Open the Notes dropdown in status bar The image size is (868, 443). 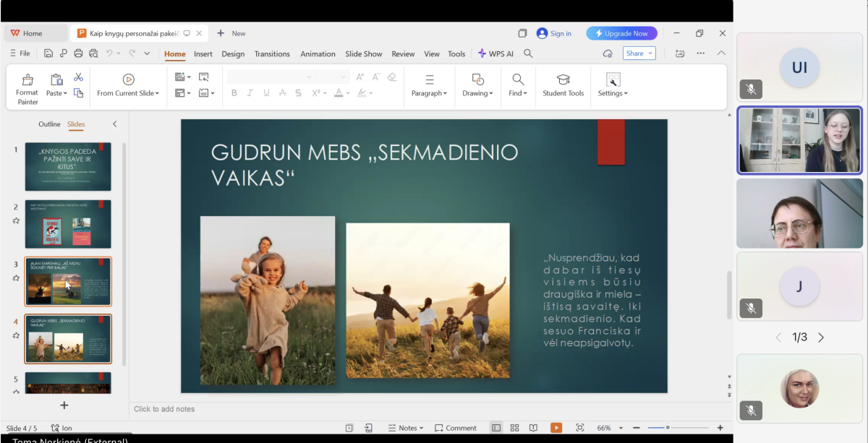click(x=406, y=428)
